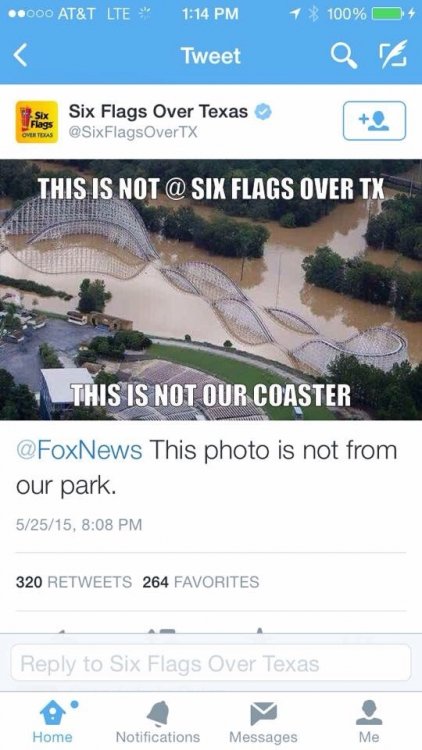This screenshot has height=750, width=422.
Task: Tap the 1:14 PM clock
Action: pos(211,14)
